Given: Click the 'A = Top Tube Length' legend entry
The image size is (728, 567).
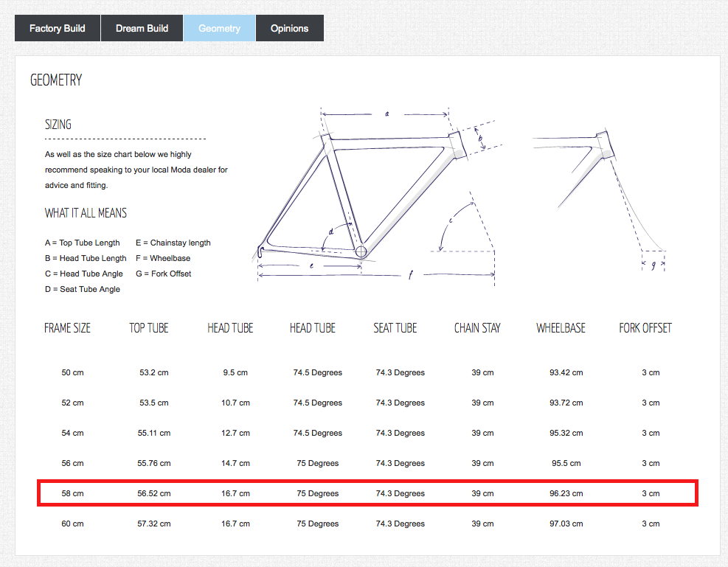Looking at the screenshot, I should tap(83, 243).
